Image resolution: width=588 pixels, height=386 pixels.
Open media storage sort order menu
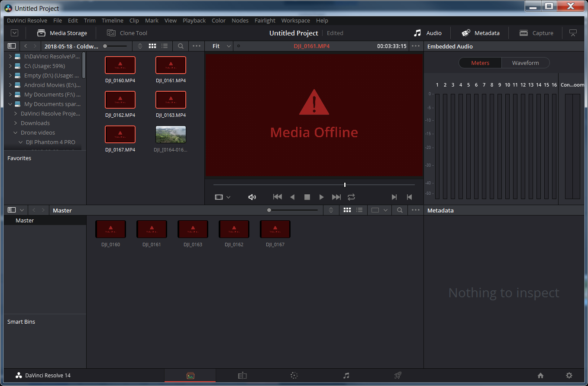click(x=140, y=46)
